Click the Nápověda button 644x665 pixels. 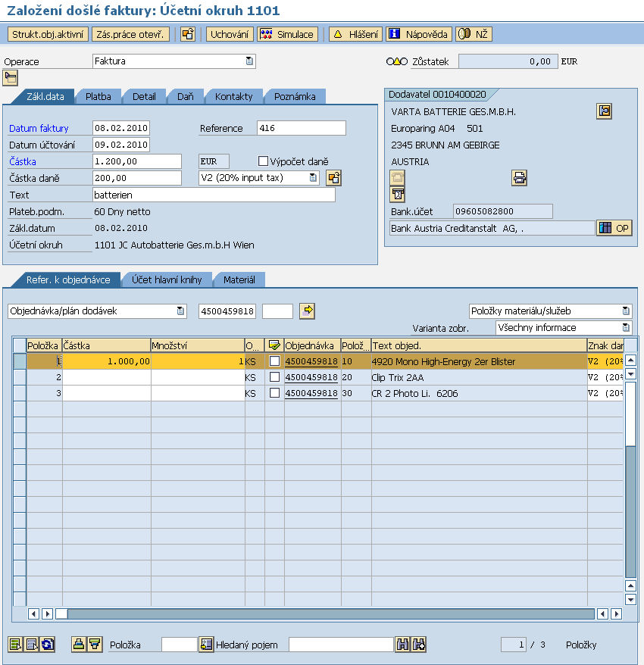[x=419, y=34]
